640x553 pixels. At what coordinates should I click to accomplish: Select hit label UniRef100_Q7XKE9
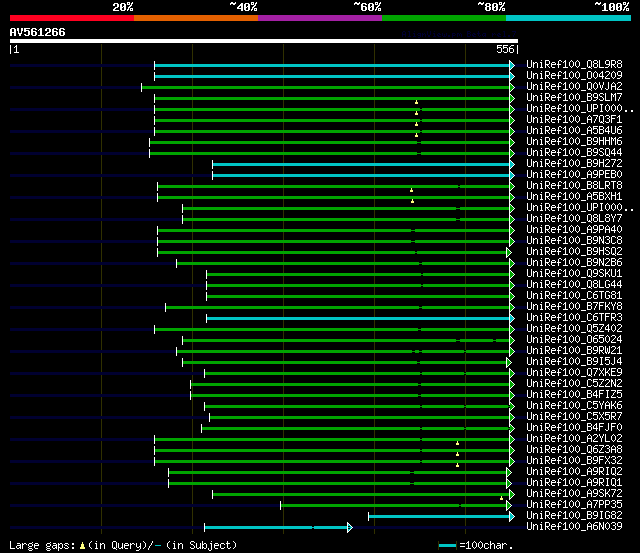coord(574,373)
